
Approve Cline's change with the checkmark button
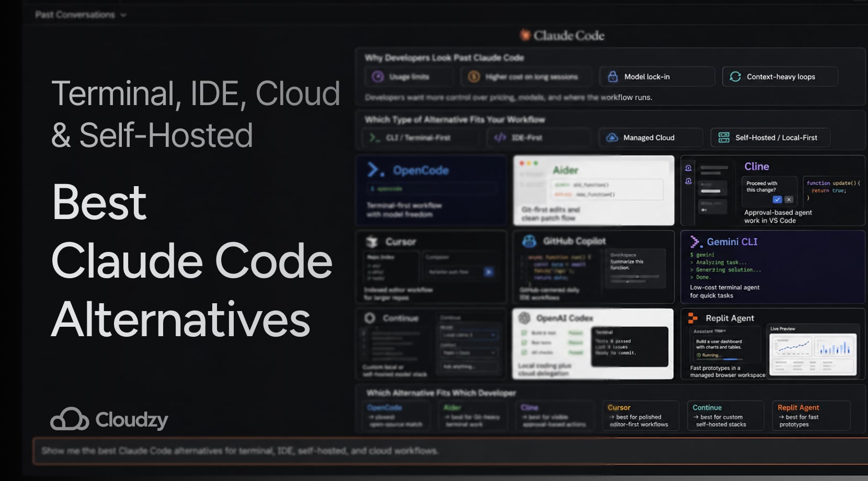tap(778, 200)
